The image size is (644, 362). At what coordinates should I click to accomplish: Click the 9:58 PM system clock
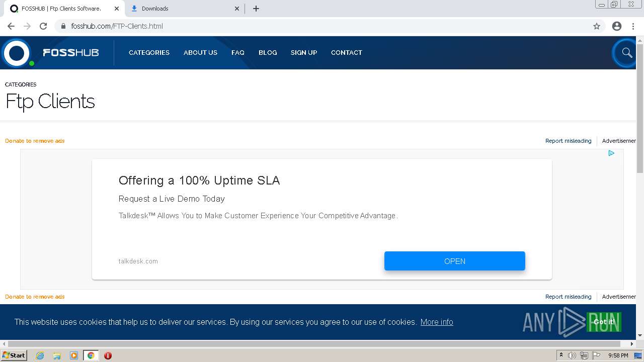(x=618, y=355)
